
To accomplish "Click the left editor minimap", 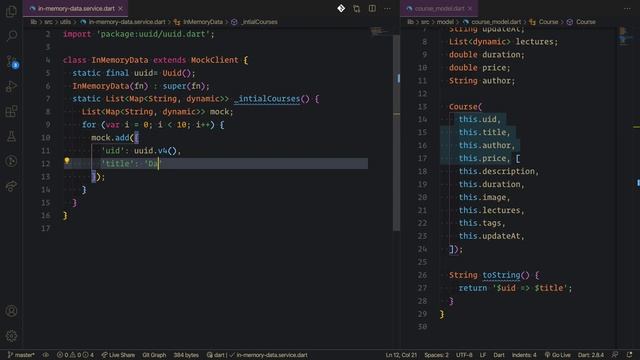I will coord(381,31).
